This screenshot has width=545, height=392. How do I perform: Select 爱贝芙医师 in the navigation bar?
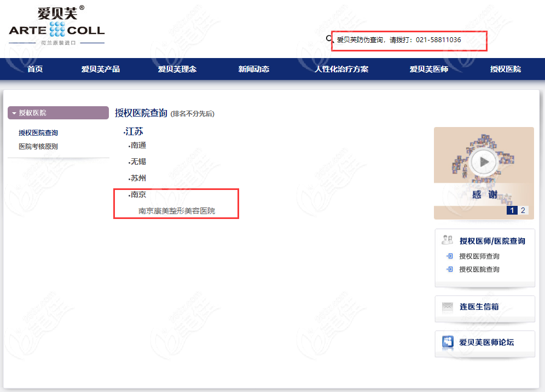428,69
